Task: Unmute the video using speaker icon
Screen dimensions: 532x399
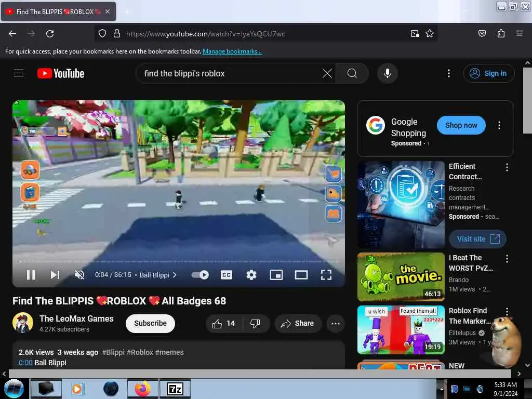Action: click(79, 275)
